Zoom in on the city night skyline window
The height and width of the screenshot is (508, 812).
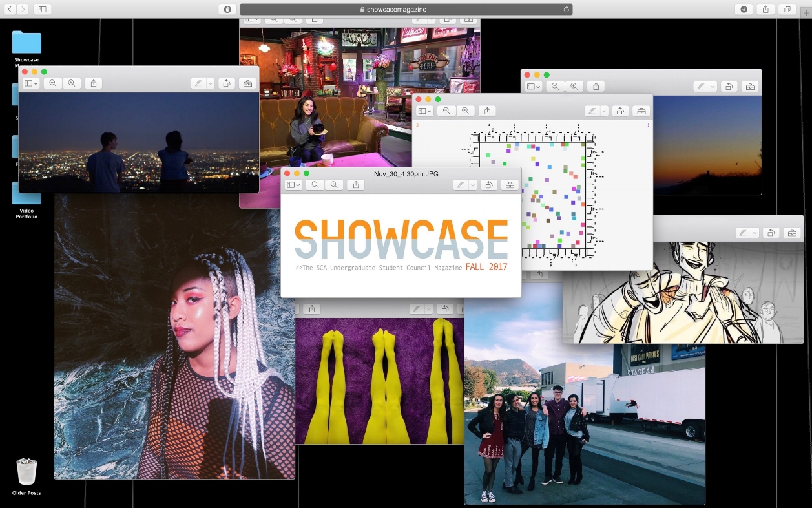pyautogui.click(x=72, y=83)
